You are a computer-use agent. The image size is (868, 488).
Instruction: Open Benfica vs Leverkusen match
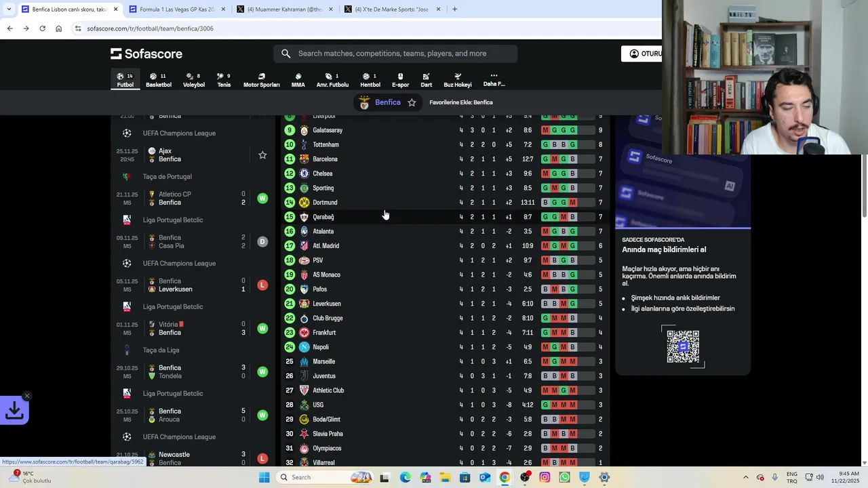tap(193, 285)
